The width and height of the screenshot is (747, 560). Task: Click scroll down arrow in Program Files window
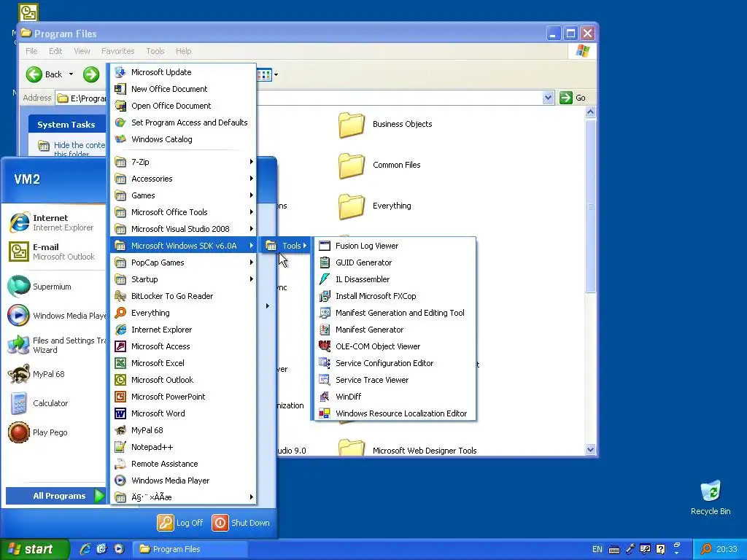590,449
